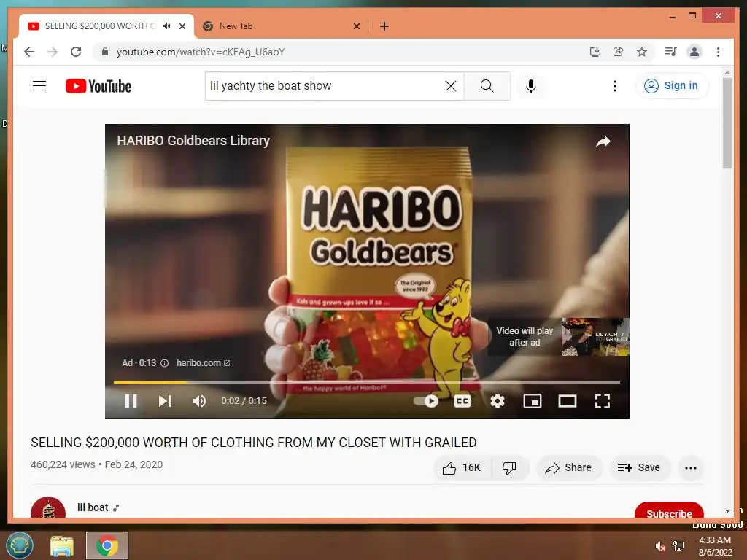747x560 pixels.
Task: Toggle the autoplay switch in player
Action: click(x=426, y=401)
